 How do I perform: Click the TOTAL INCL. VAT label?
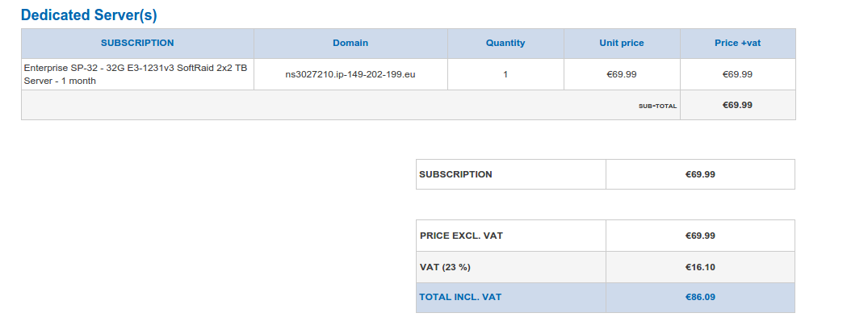point(460,297)
